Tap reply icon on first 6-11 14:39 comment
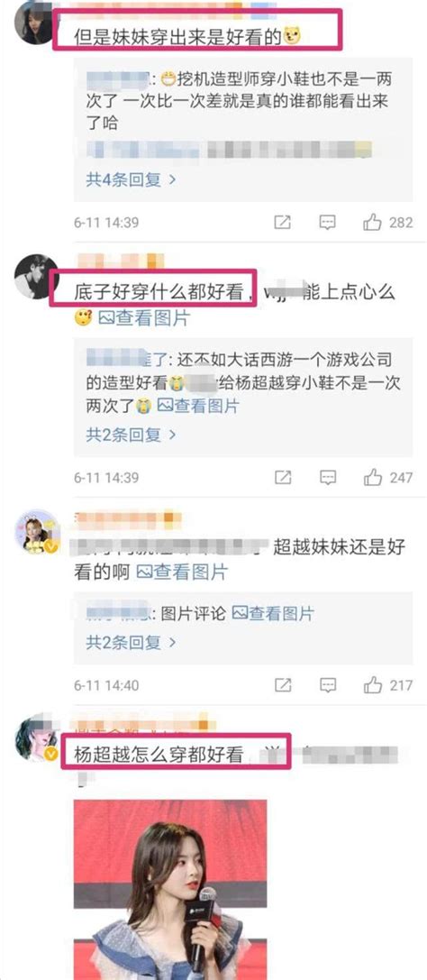Viewport: 427px width, 980px height. coord(328,222)
